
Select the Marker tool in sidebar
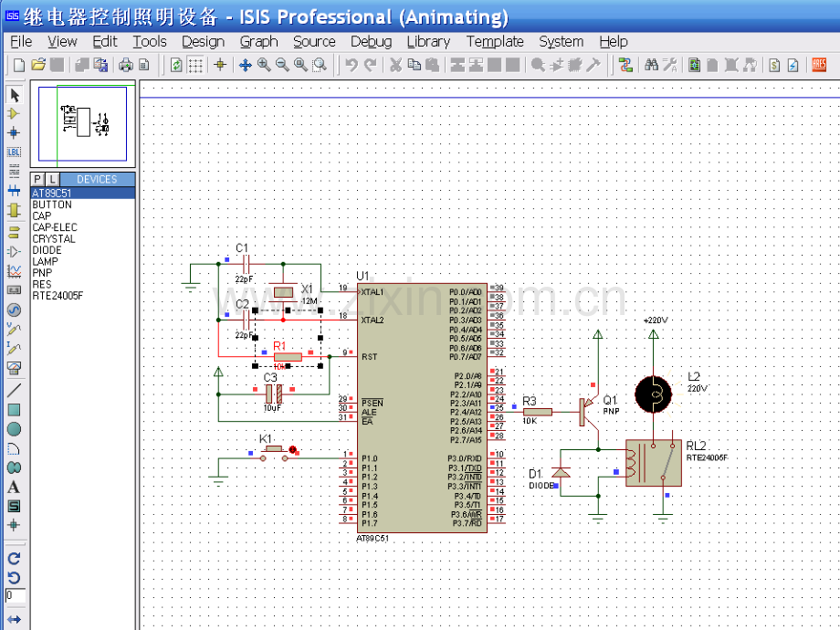(x=14, y=525)
